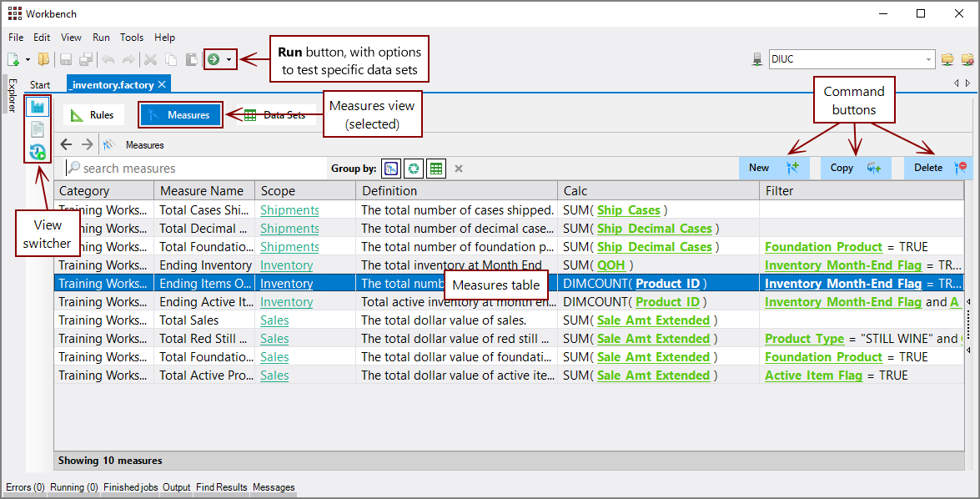980x499 pixels.
Task: Click the Measures breadcrumb icon
Action: (x=108, y=144)
